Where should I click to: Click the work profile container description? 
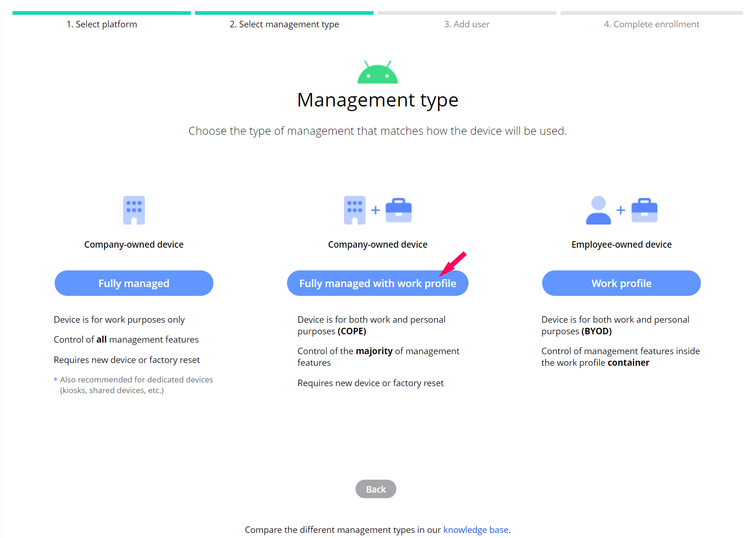pos(620,357)
